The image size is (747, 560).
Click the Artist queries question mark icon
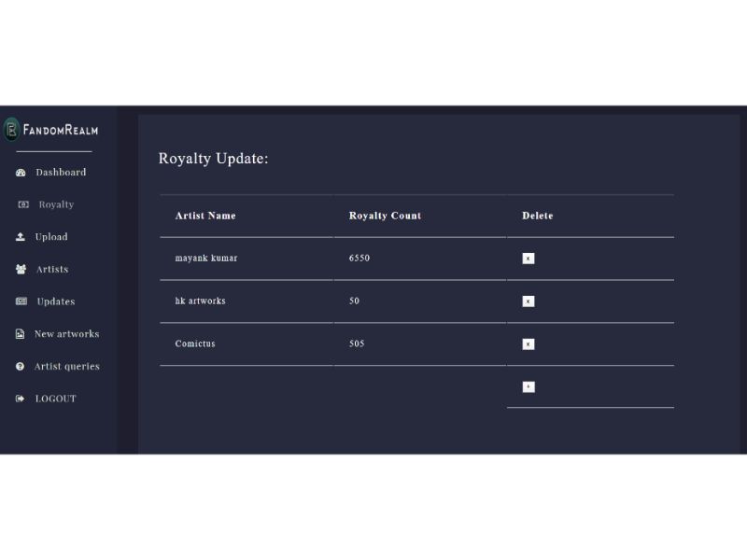[x=21, y=367]
